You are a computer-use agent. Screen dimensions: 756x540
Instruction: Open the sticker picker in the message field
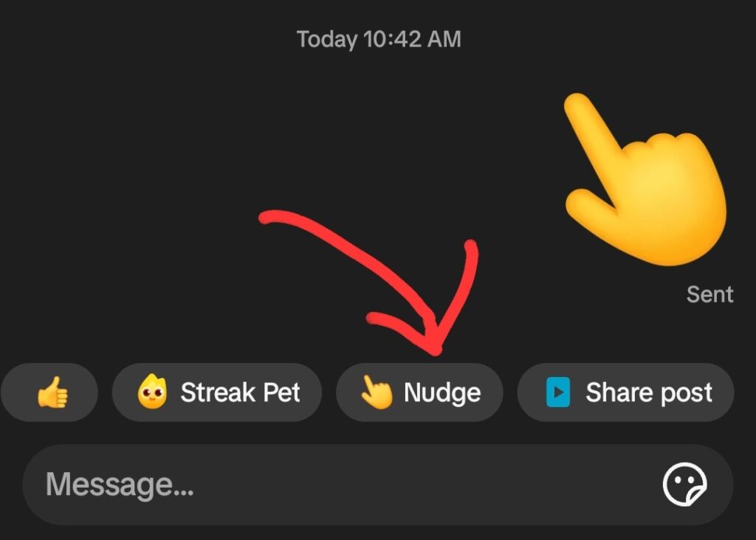(x=684, y=485)
